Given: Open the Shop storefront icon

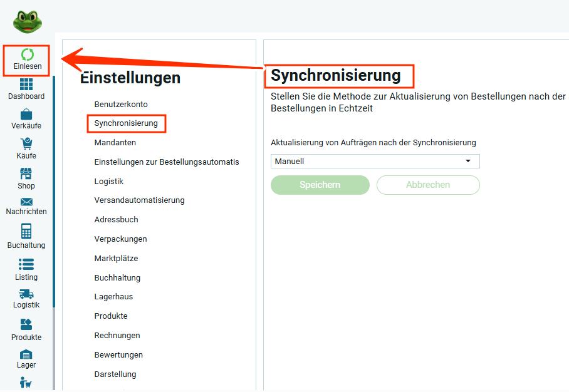Looking at the screenshot, I should pyautogui.click(x=26, y=173).
